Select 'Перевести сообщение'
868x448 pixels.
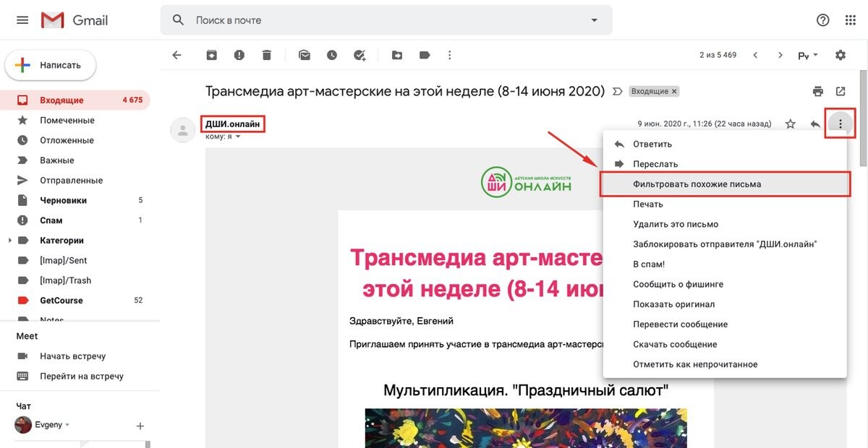click(724, 324)
